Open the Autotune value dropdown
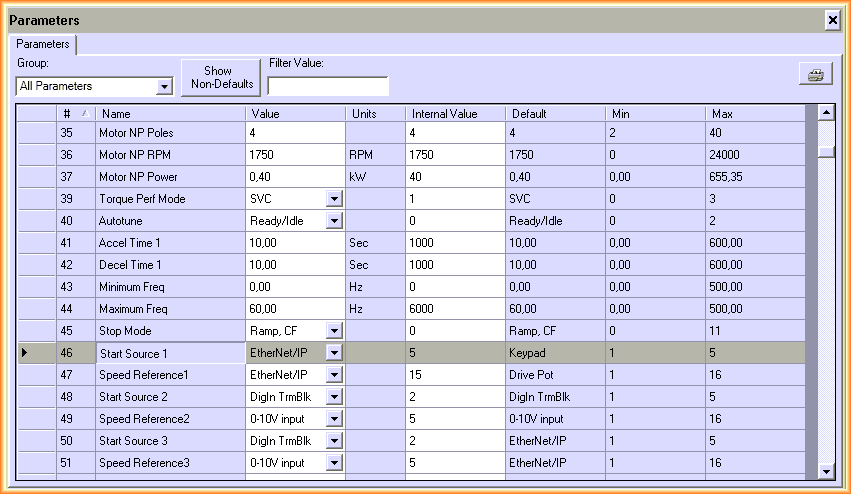 tap(334, 220)
